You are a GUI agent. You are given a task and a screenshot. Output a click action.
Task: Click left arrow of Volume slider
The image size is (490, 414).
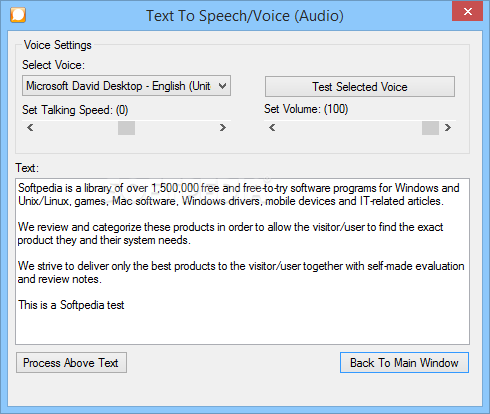(272, 128)
